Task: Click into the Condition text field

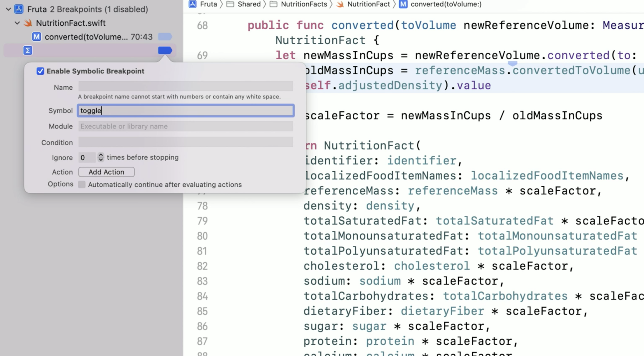Action: (186, 142)
